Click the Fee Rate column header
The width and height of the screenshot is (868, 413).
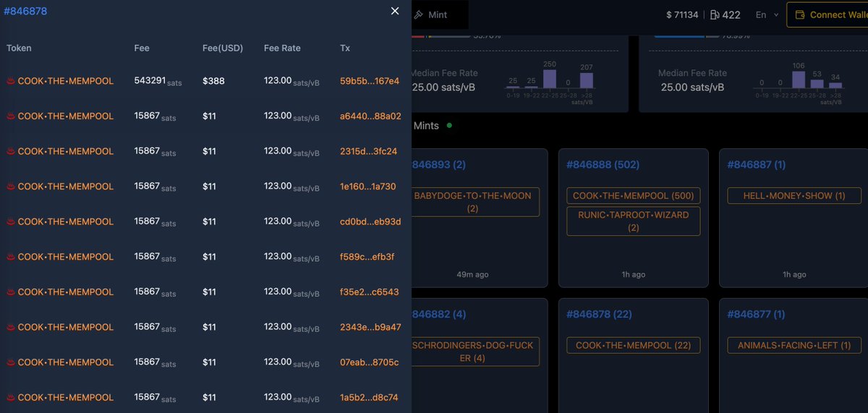(x=282, y=48)
